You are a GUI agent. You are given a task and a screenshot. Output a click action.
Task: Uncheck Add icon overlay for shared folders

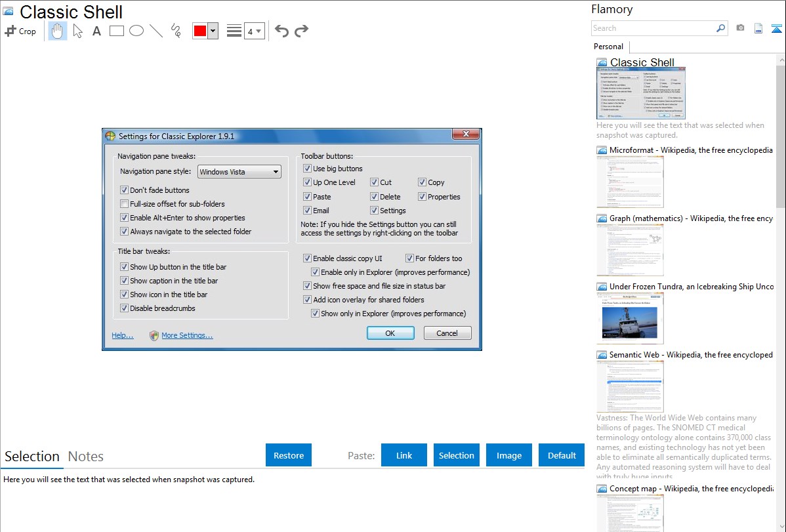pos(307,300)
